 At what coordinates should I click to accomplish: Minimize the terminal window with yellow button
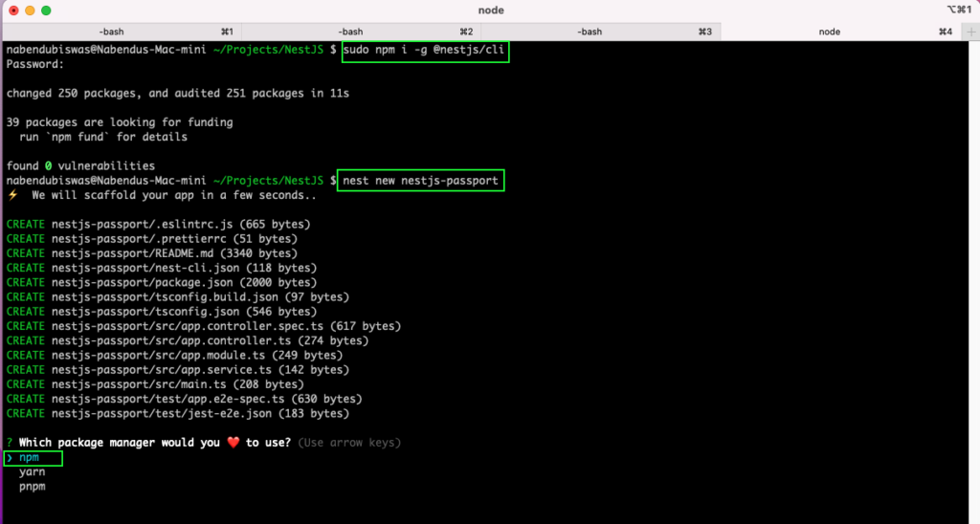pyautogui.click(x=30, y=11)
